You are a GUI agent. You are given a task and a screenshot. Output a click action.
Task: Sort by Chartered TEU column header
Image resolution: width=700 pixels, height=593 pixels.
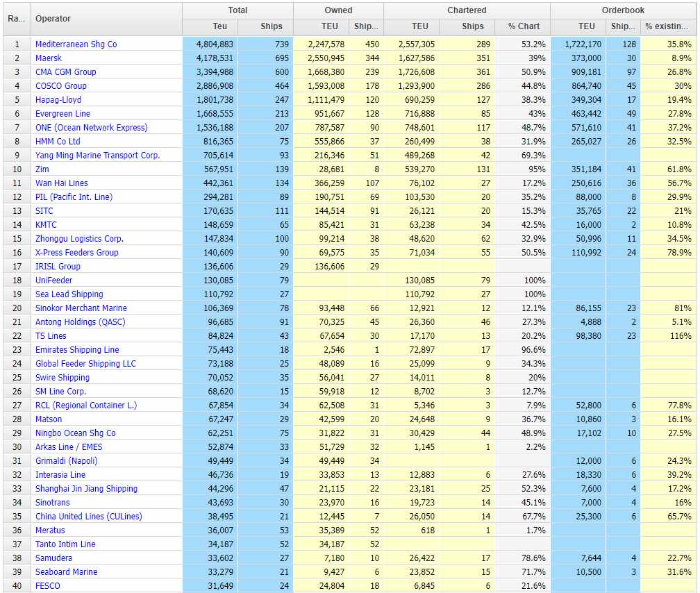coord(411,26)
